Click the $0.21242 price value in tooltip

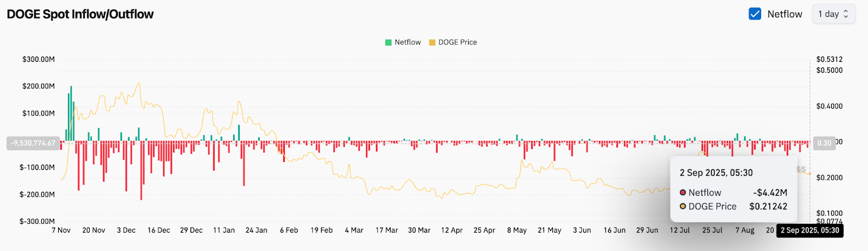point(768,206)
